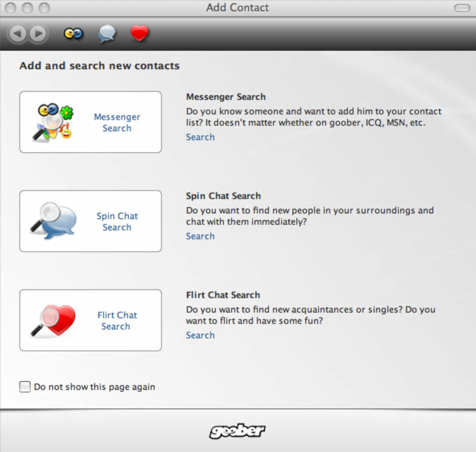Screen dimensions: 476x452
Task: Click the Messenger Search magnifier icon in the card
Action: click(53, 122)
